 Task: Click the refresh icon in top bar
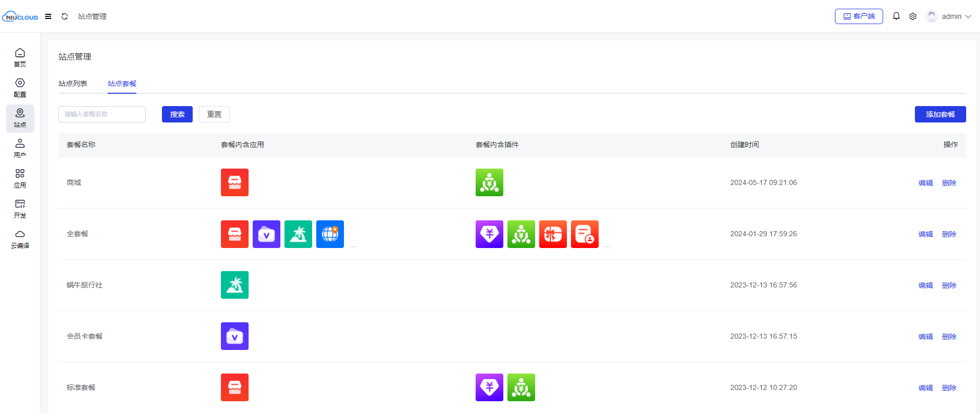pos(65,16)
